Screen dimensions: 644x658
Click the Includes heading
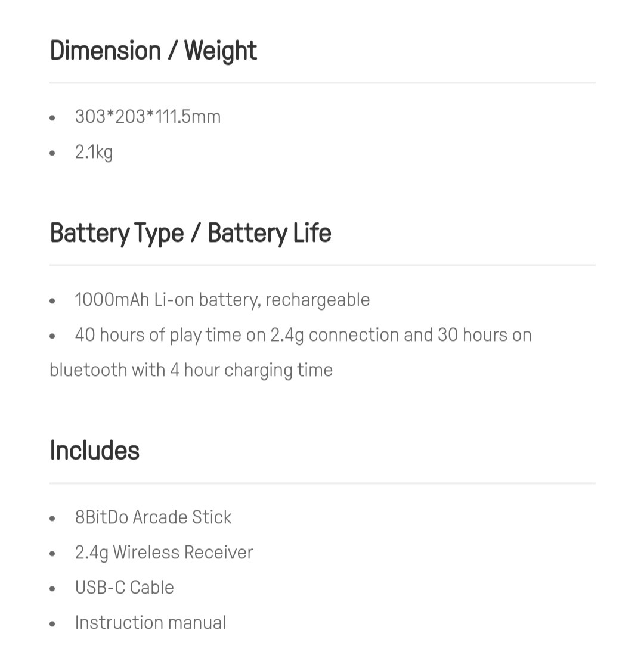(94, 450)
